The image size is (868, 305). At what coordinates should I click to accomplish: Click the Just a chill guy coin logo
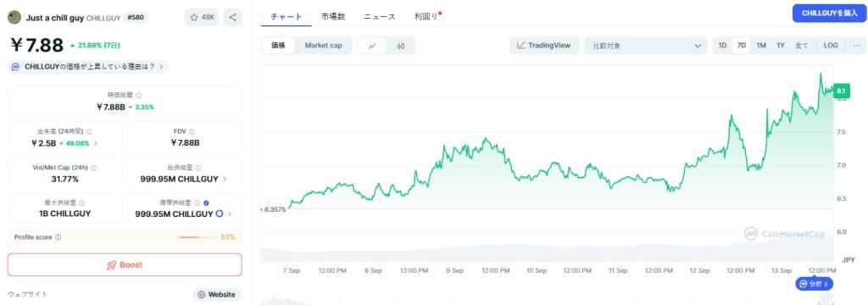click(x=14, y=17)
